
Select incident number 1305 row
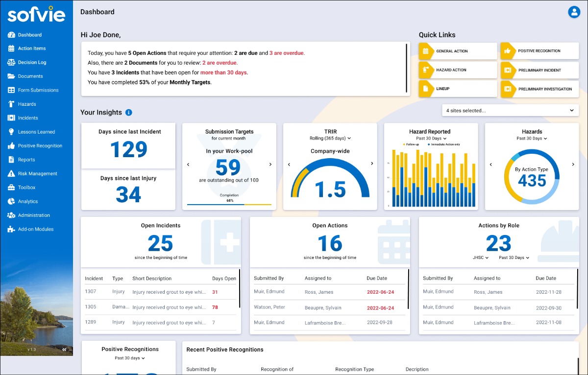tap(160, 307)
